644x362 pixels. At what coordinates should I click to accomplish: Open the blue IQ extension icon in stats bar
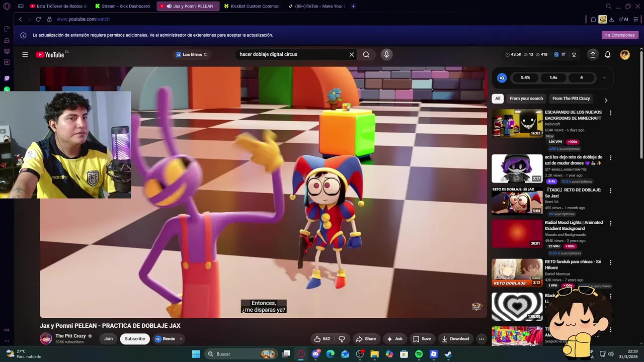(x=556, y=54)
